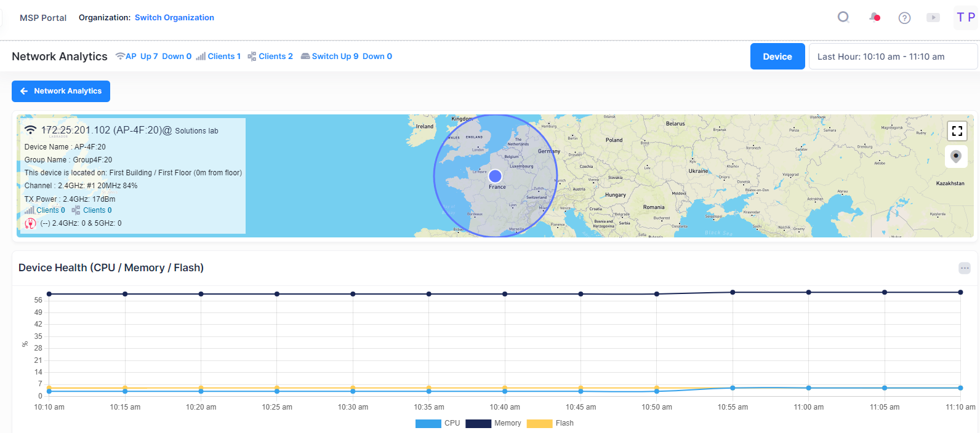Toggle Memory series in chart legend

pyautogui.click(x=493, y=423)
